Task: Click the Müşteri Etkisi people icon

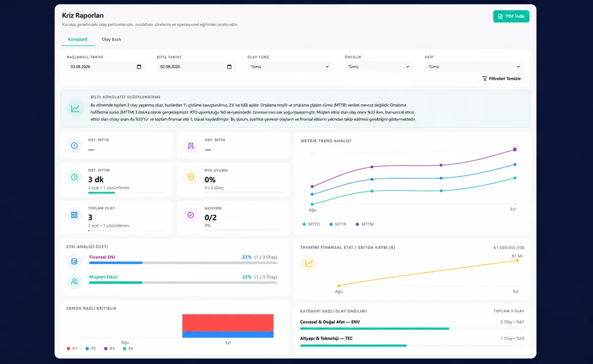Action: tap(74, 281)
